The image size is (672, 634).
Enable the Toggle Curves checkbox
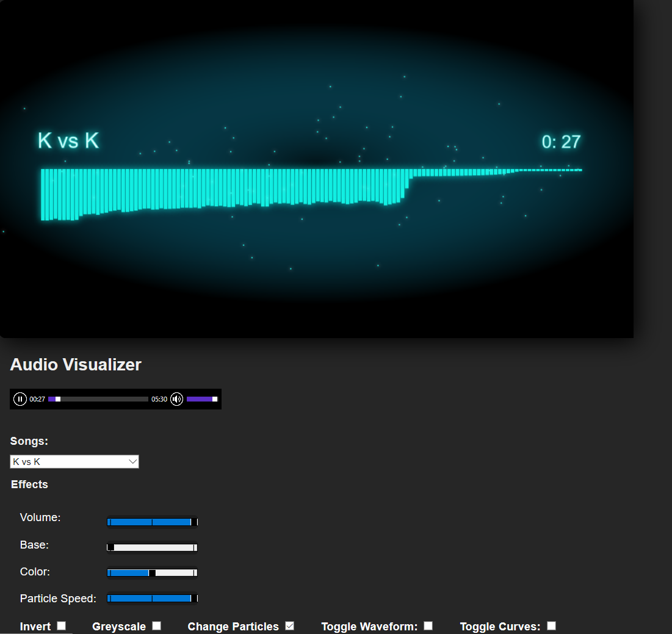(552, 625)
